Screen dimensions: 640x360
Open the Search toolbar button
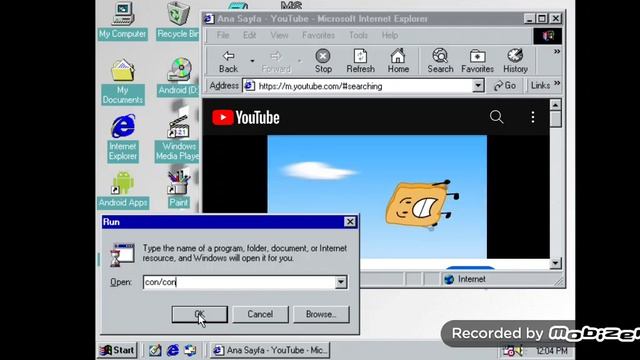click(440, 61)
